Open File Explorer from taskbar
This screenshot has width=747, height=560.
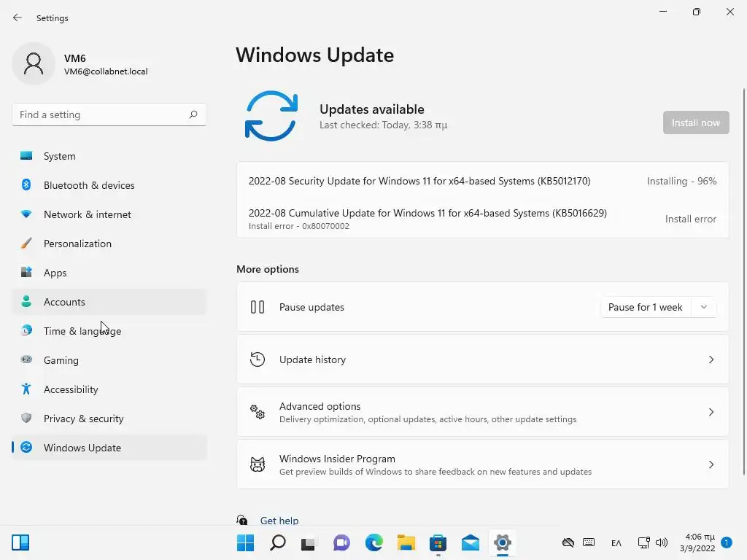coord(406,542)
